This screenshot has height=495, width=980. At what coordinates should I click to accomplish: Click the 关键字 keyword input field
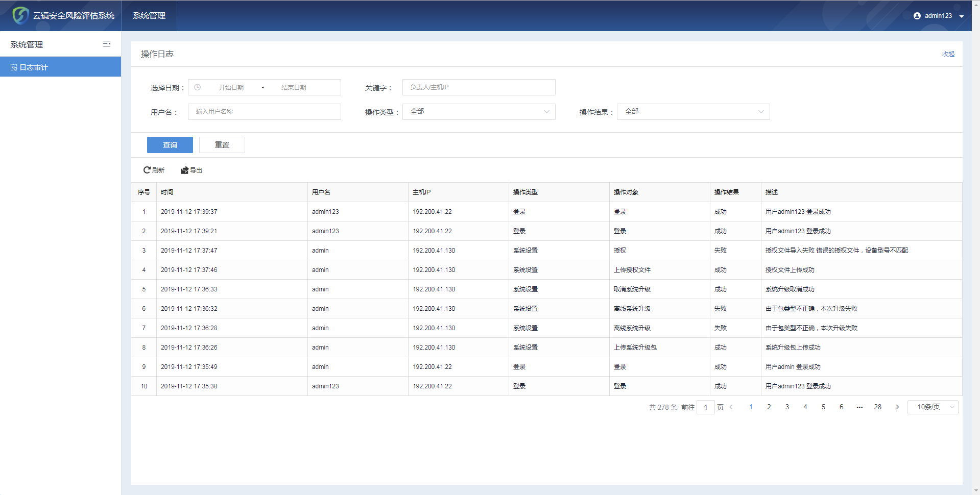coord(479,87)
